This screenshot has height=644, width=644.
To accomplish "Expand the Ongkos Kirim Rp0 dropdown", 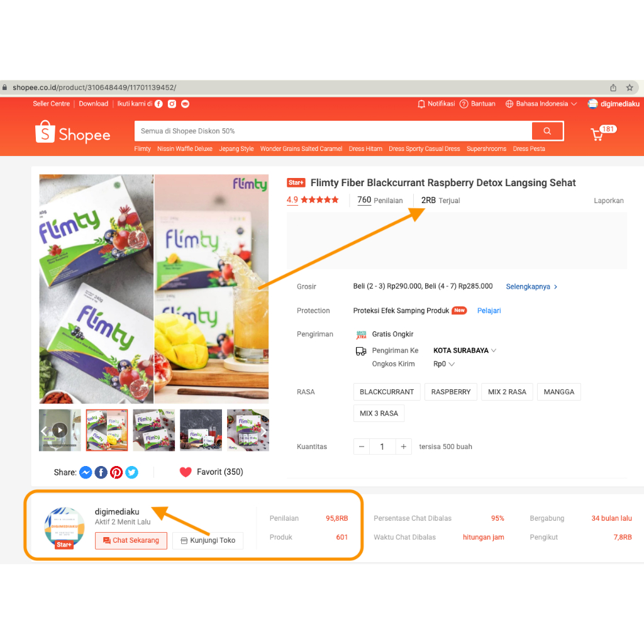I will pyautogui.click(x=443, y=364).
